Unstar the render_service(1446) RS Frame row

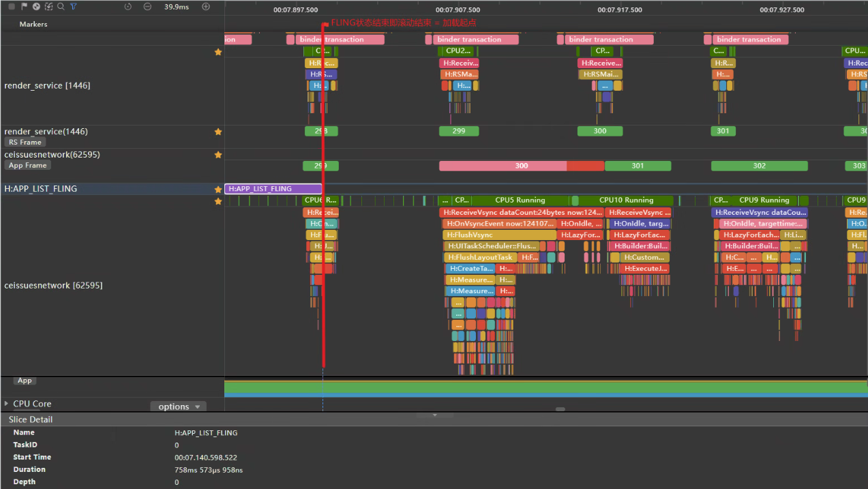pyautogui.click(x=218, y=131)
